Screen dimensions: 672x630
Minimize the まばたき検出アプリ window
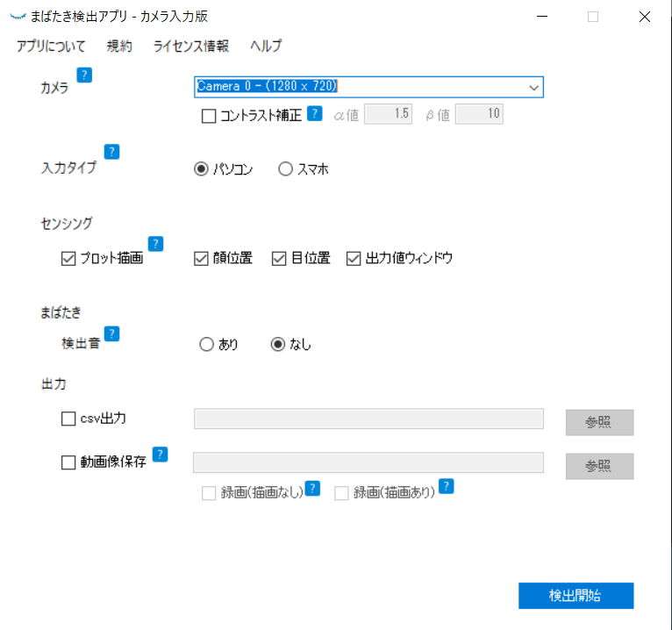542,17
